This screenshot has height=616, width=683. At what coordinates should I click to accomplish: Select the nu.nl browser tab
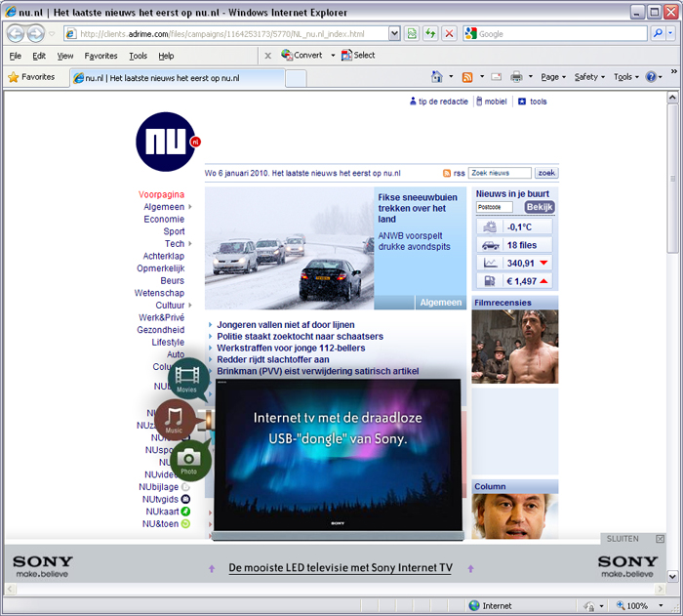tap(177, 78)
